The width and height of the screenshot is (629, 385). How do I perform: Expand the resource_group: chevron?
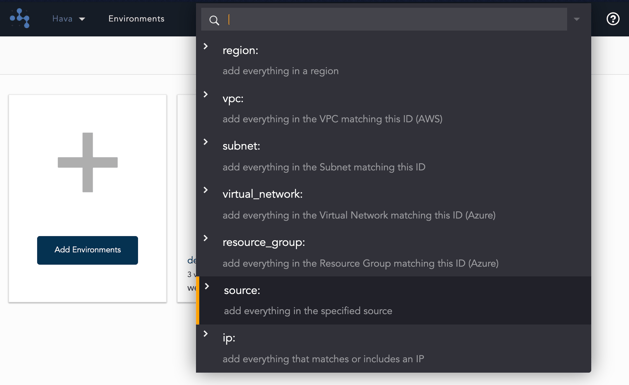[206, 238]
